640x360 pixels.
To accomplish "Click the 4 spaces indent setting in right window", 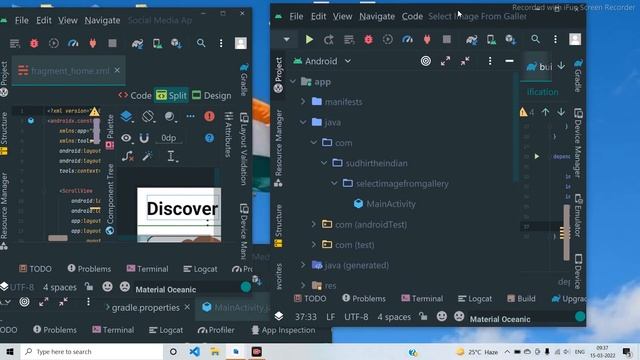I will tap(394, 317).
